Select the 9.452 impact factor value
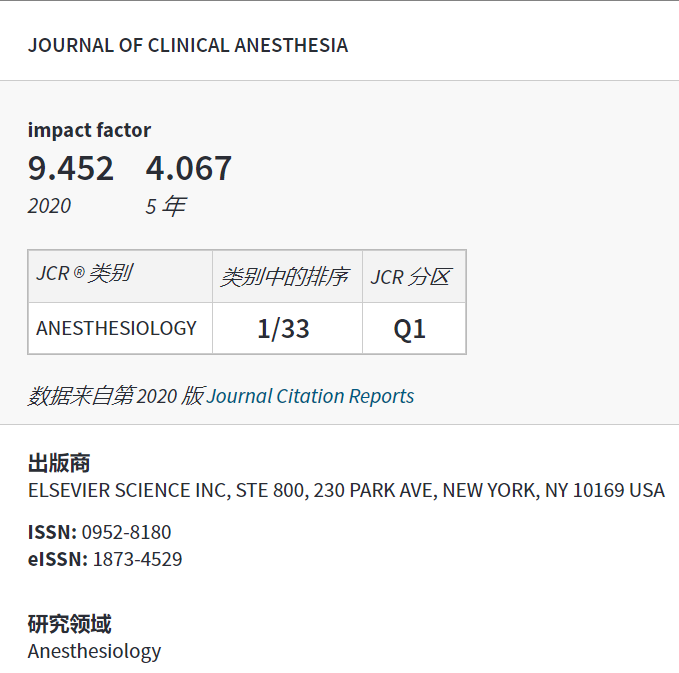This screenshot has height=673, width=679. [x=71, y=168]
